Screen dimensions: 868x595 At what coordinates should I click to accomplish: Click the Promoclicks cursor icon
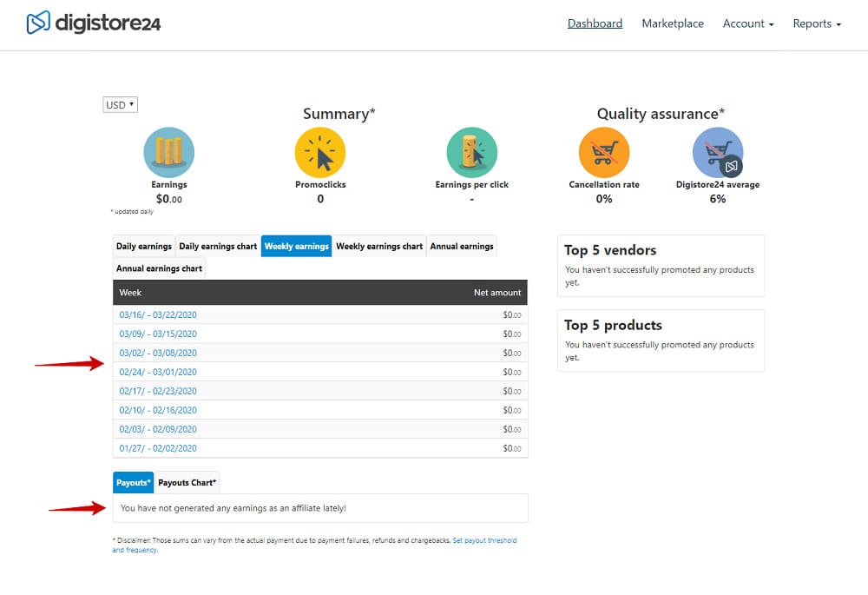point(320,152)
